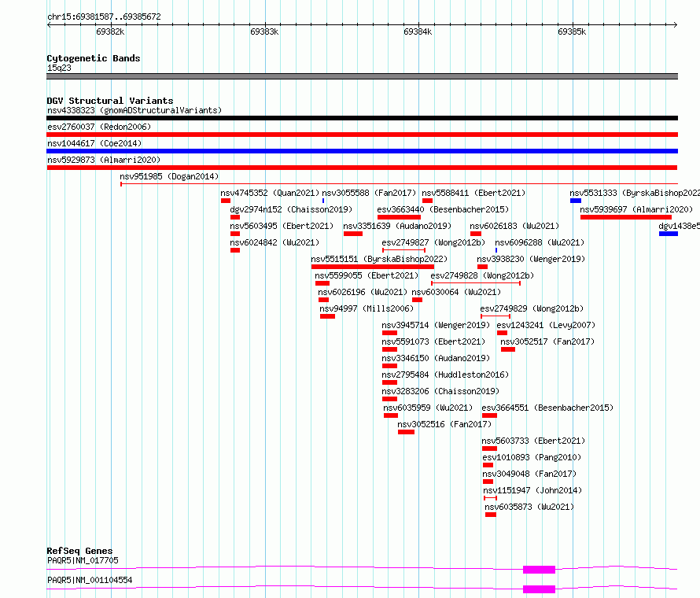Click the Cytogenetic Bands track title
This screenshot has width=700, height=598.
coord(94,58)
